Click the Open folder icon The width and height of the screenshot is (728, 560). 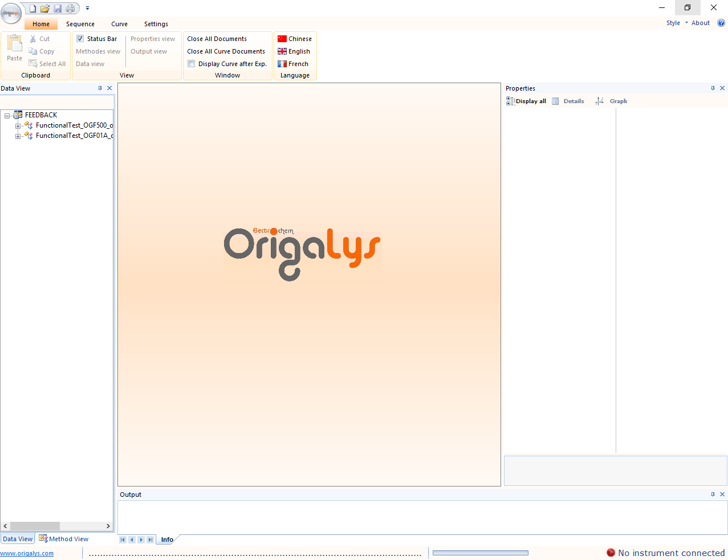click(45, 9)
